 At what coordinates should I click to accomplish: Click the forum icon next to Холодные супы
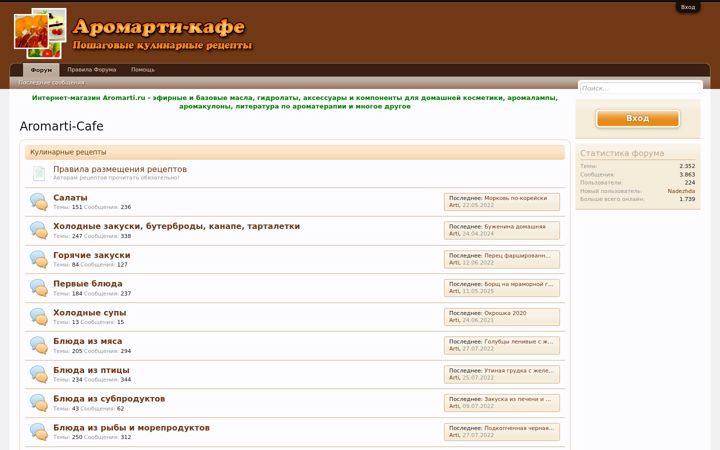point(39,316)
